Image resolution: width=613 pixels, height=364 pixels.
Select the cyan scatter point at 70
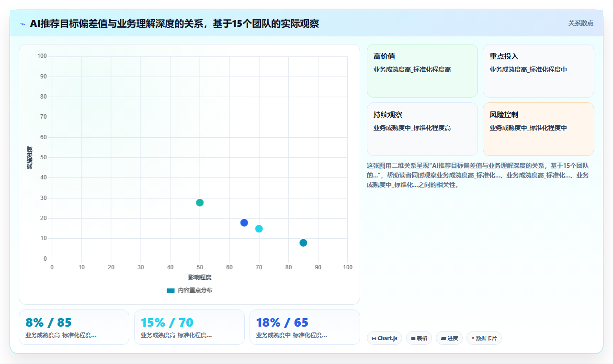click(x=259, y=229)
